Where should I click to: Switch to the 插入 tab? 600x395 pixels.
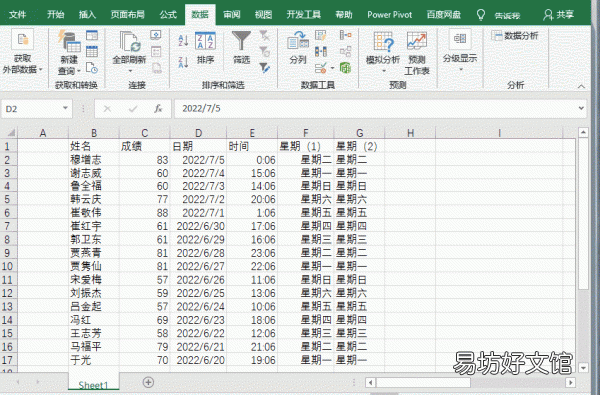(x=87, y=15)
